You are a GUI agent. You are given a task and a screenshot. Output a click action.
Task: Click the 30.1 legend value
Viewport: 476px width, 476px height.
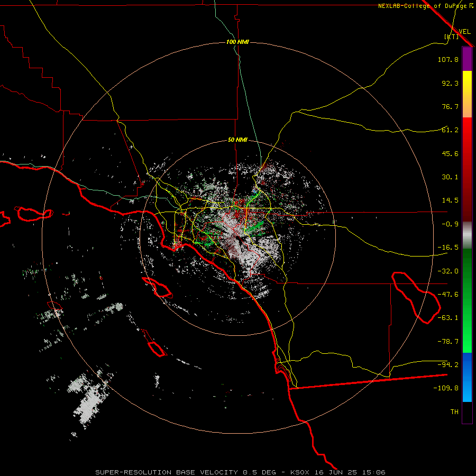pyautogui.click(x=450, y=177)
